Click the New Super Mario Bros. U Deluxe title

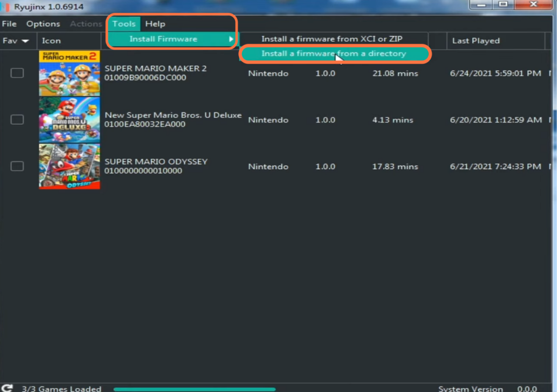(x=173, y=115)
